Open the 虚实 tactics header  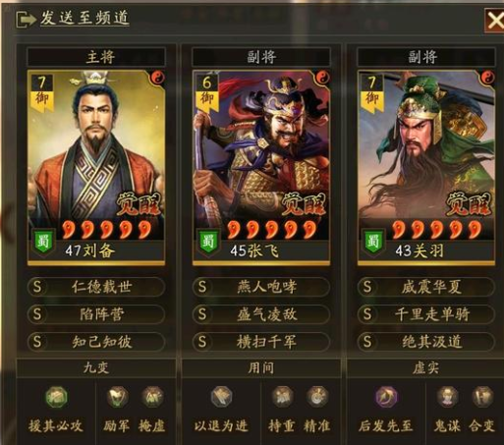pyautogui.click(x=425, y=368)
